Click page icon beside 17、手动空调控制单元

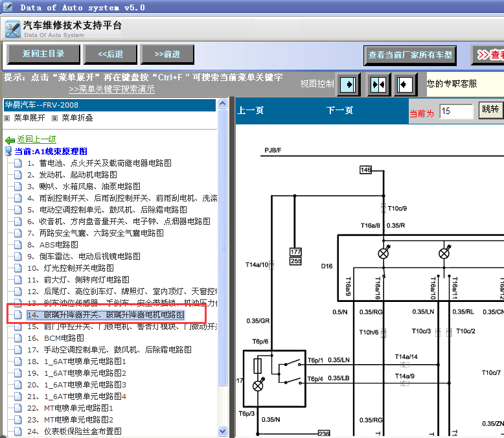point(18,350)
